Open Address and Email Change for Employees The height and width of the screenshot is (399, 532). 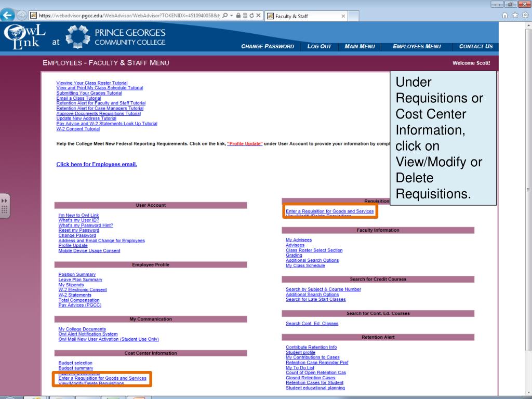pos(101,241)
